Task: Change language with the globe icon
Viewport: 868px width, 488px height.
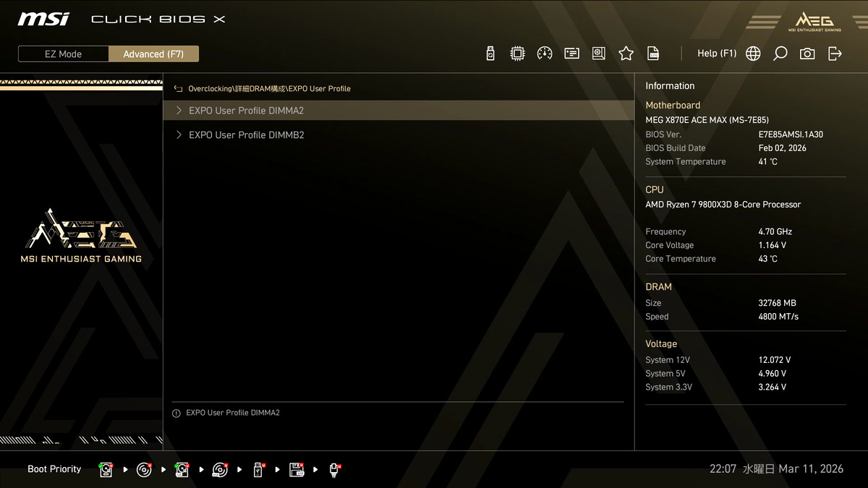Action: tap(753, 53)
